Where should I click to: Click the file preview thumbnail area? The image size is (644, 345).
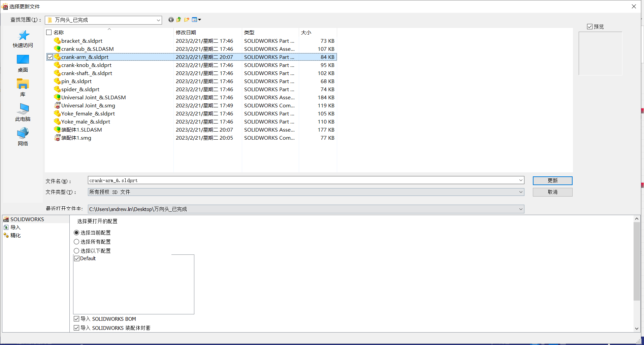[x=600, y=53]
